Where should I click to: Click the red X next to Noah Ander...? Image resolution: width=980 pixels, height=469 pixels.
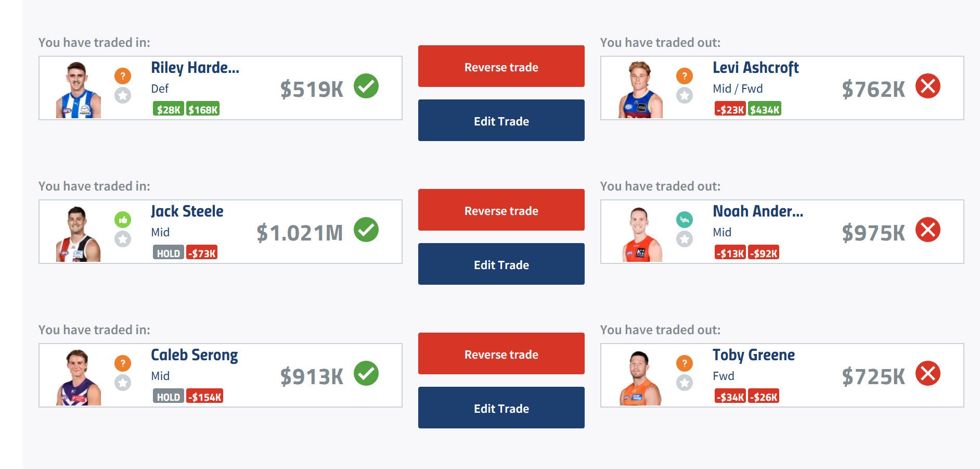(928, 230)
